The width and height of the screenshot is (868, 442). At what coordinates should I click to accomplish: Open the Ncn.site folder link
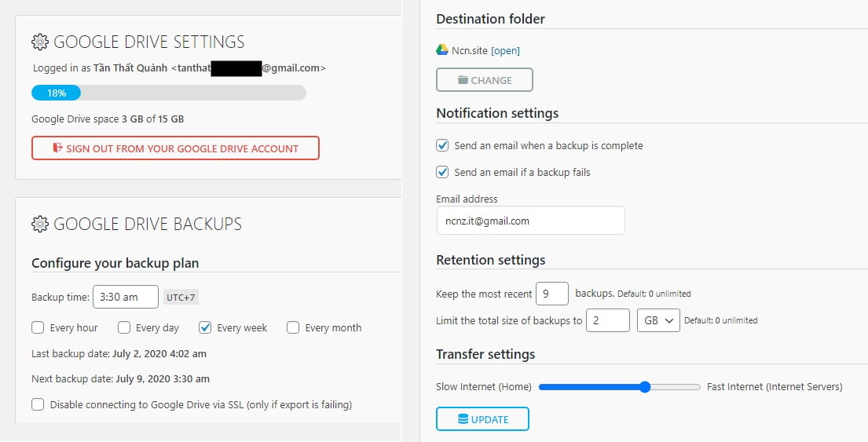505,51
